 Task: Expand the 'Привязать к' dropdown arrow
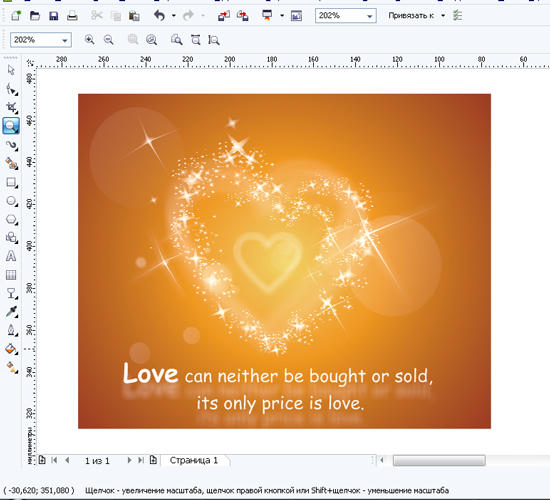tap(443, 16)
